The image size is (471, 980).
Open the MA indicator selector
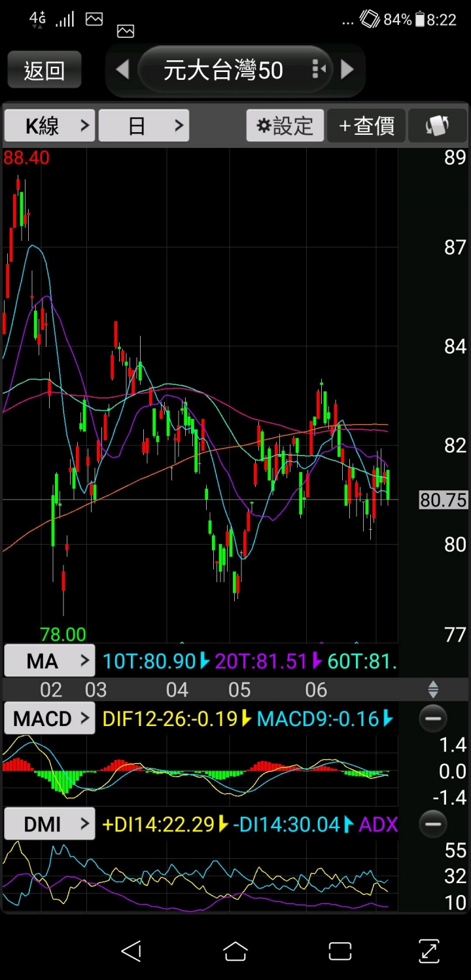click(x=50, y=661)
